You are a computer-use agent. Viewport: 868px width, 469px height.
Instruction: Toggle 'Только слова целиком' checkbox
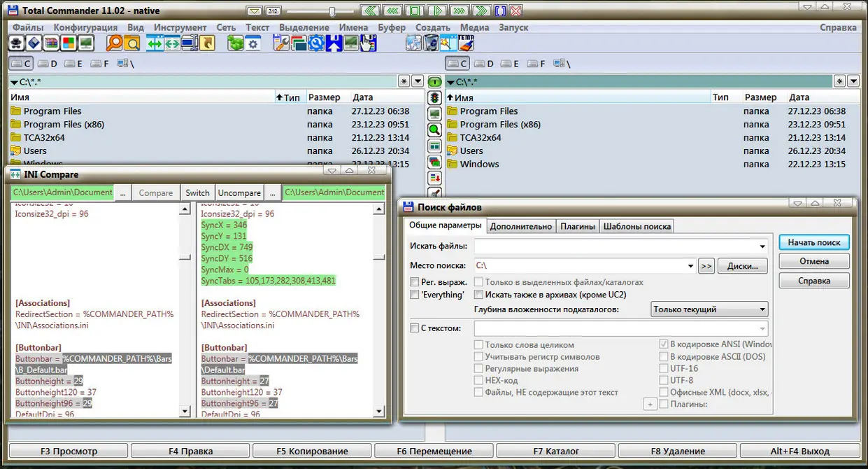479,344
